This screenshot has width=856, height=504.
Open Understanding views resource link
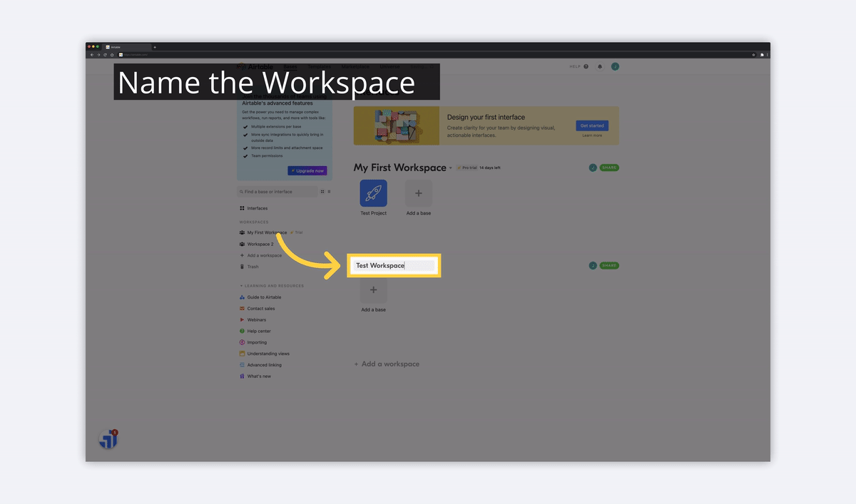(264, 354)
